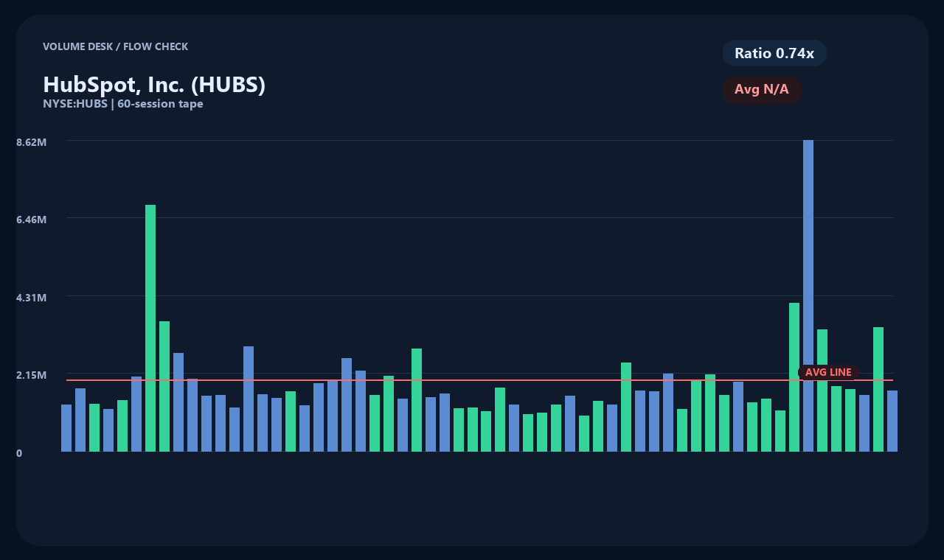Click the NYSE:HUBS 60-session tape subtitle
The height and width of the screenshot is (560, 944).
123,104
